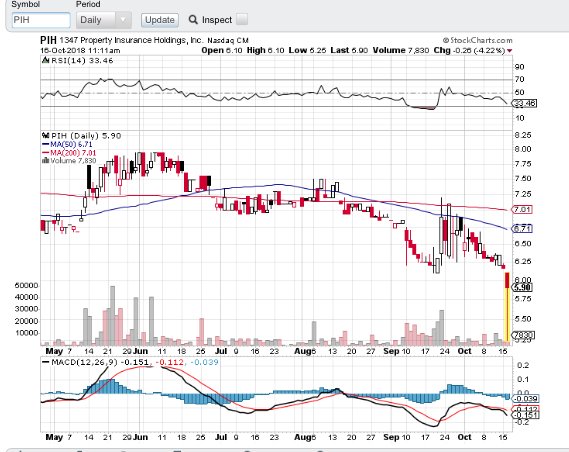Click the Volume 7,830 header text
569x452 pixels.
(x=401, y=50)
